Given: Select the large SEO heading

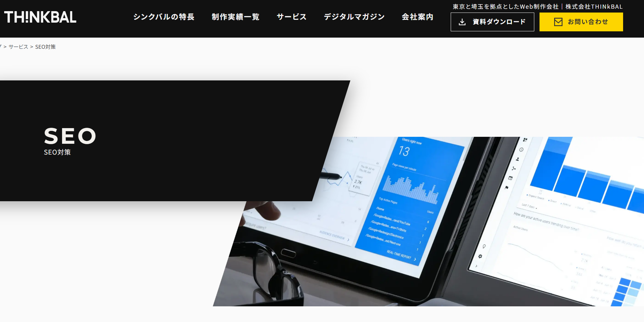Looking at the screenshot, I should point(70,136).
